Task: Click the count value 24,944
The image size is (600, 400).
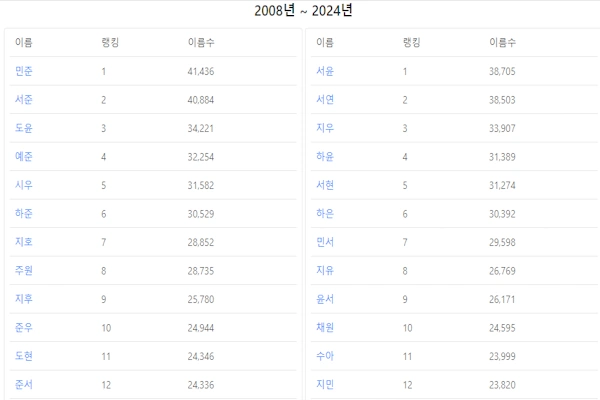Action: pos(201,328)
